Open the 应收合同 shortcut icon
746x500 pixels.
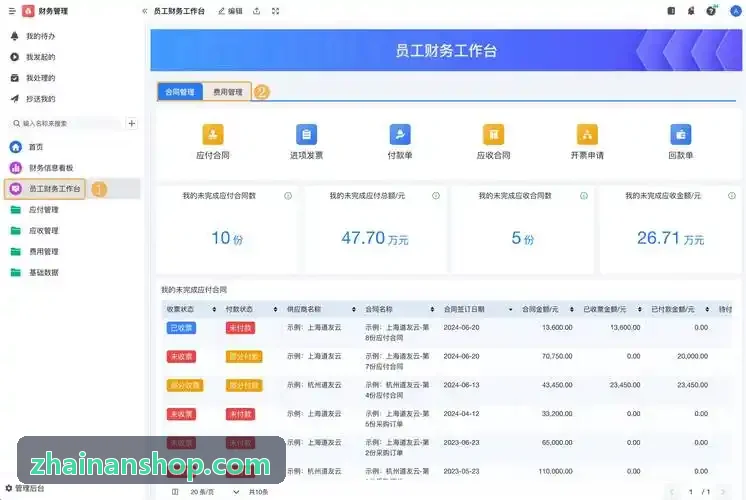click(493, 135)
